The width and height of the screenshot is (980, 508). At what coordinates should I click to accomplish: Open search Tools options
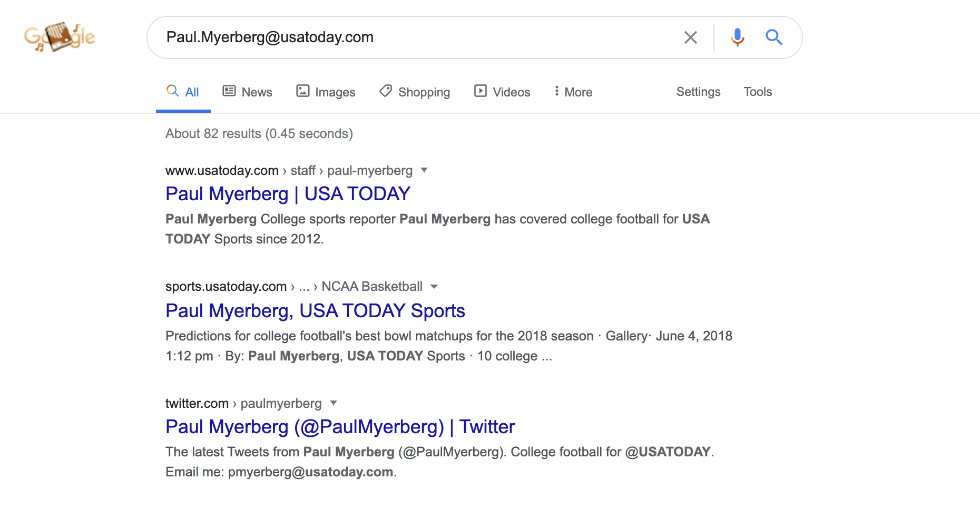tap(758, 92)
